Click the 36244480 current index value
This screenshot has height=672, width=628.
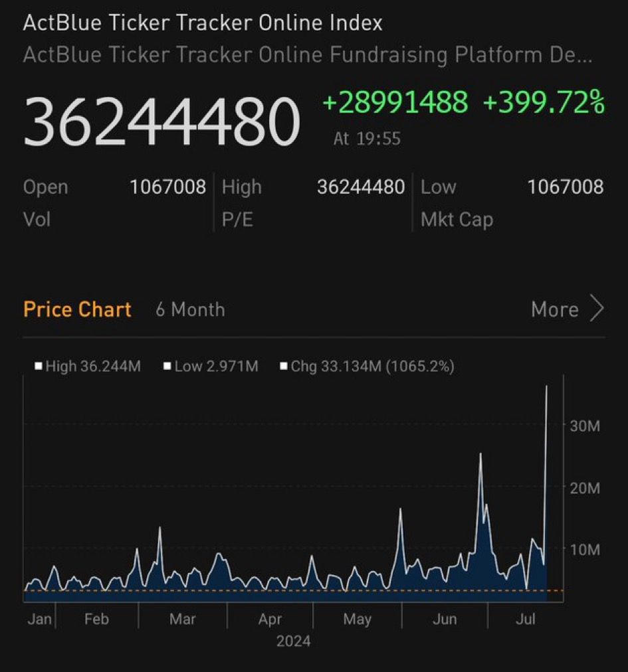161,122
